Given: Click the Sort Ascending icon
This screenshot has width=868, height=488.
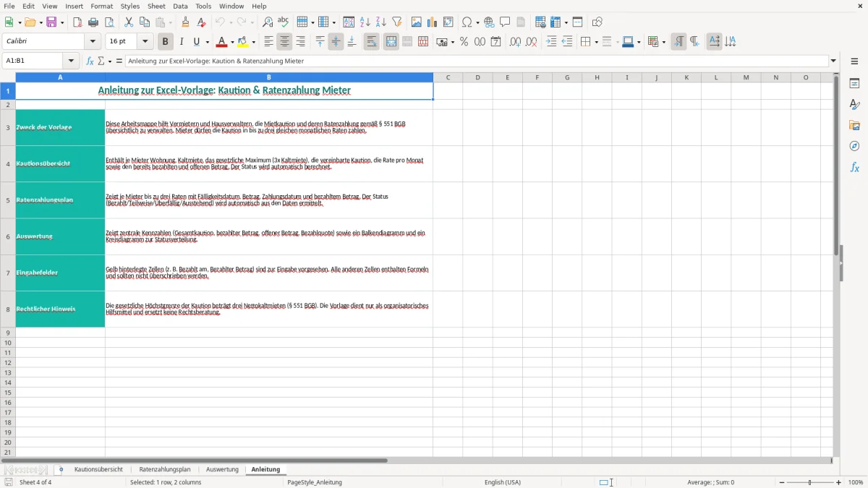Looking at the screenshot, I should (365, 22).
